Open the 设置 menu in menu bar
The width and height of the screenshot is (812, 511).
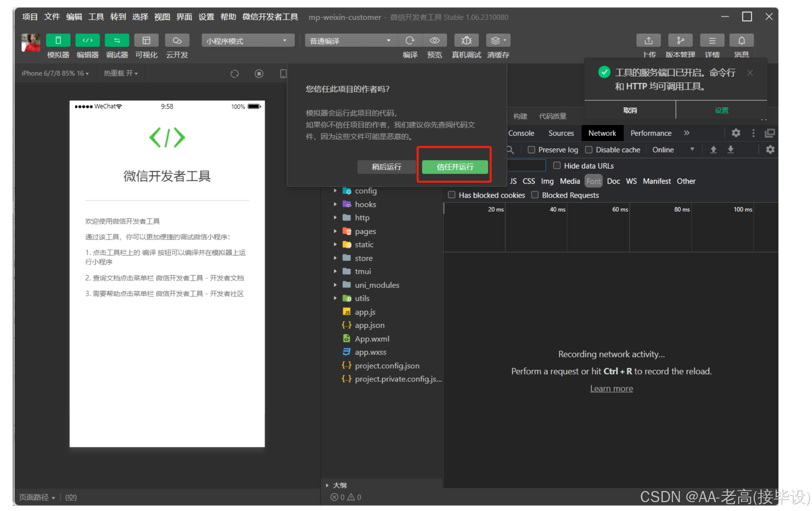point(206,17)
